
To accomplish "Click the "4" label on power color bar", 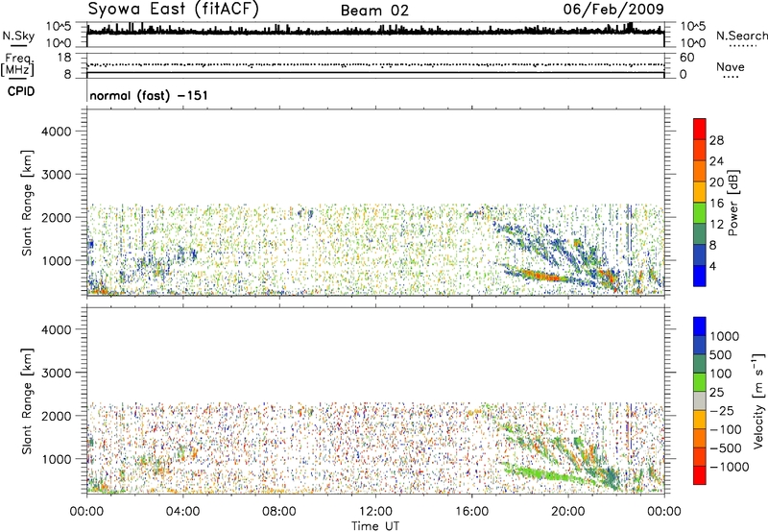I will (712, 266).
